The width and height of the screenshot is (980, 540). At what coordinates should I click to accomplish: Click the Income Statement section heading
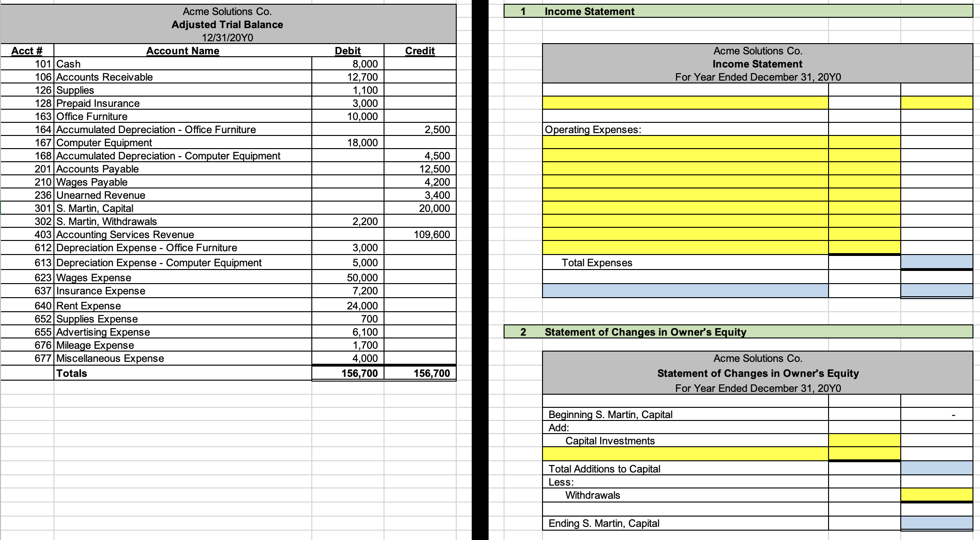click(x=589, y=11)
